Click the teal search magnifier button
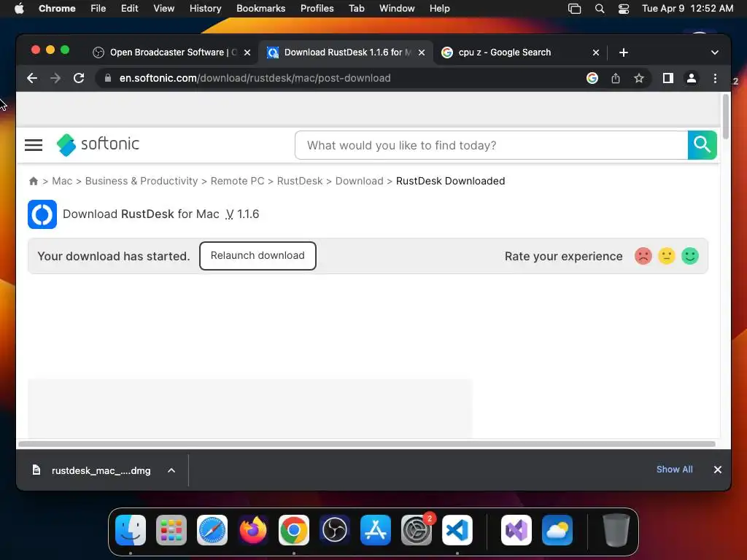747x560 pixels. pyautogui.click(x=703, y=145)
